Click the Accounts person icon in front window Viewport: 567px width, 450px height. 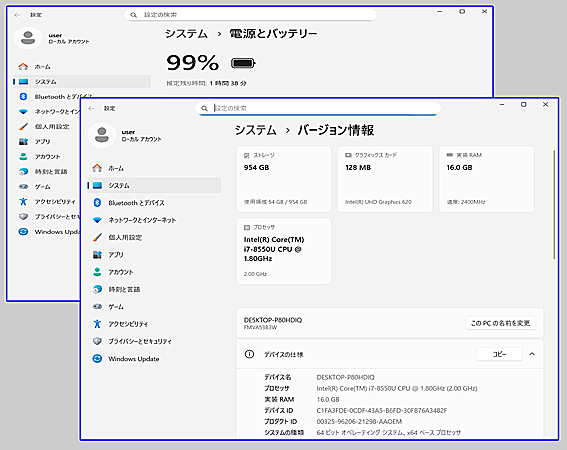97,272
